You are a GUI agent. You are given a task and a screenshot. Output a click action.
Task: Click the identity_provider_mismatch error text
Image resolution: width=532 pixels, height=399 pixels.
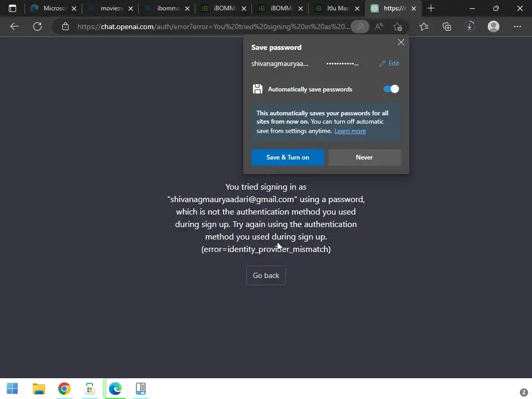[266, 249]
